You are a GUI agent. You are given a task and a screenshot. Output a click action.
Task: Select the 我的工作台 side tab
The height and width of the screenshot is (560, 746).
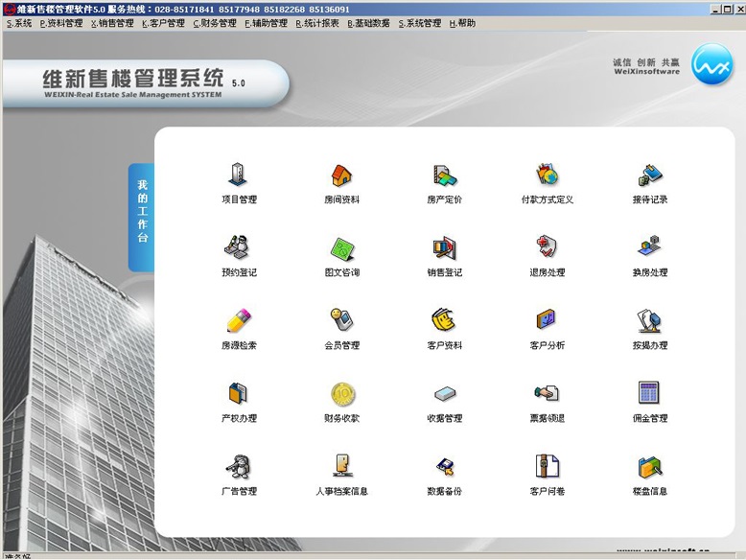pyautogui.click(x=142, y=211)
